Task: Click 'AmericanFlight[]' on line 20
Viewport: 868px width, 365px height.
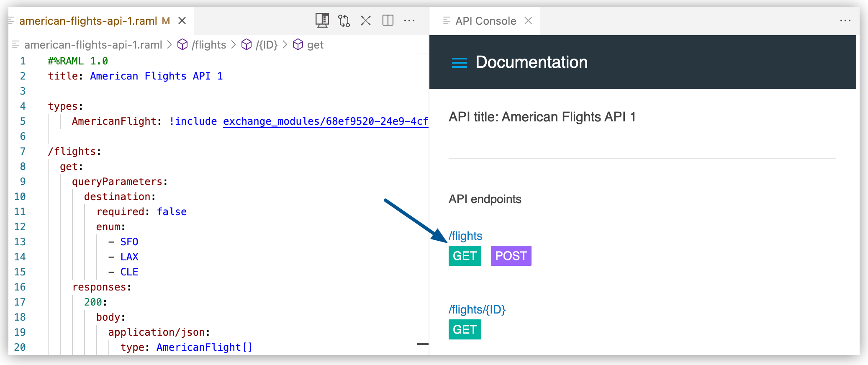Action: (204, 347)
